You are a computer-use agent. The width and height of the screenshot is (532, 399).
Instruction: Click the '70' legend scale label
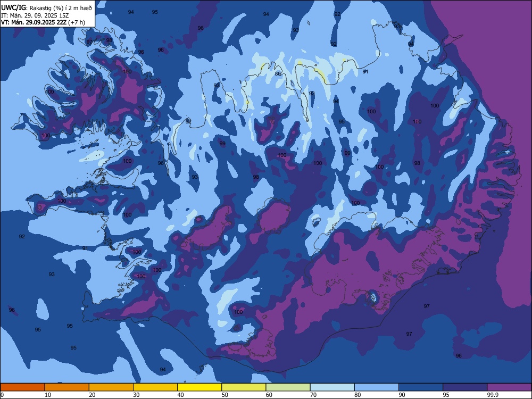coord(313,395)
